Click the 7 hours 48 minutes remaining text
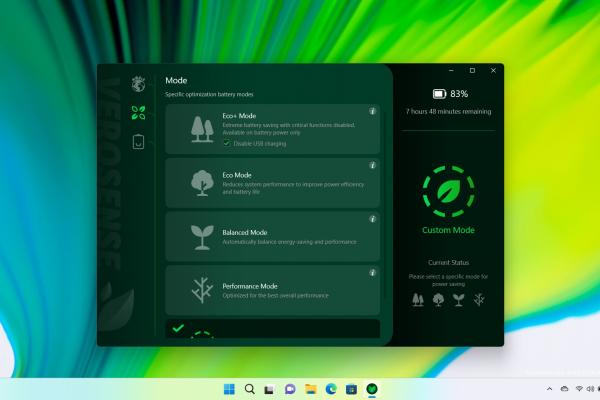 pos(448,111)
